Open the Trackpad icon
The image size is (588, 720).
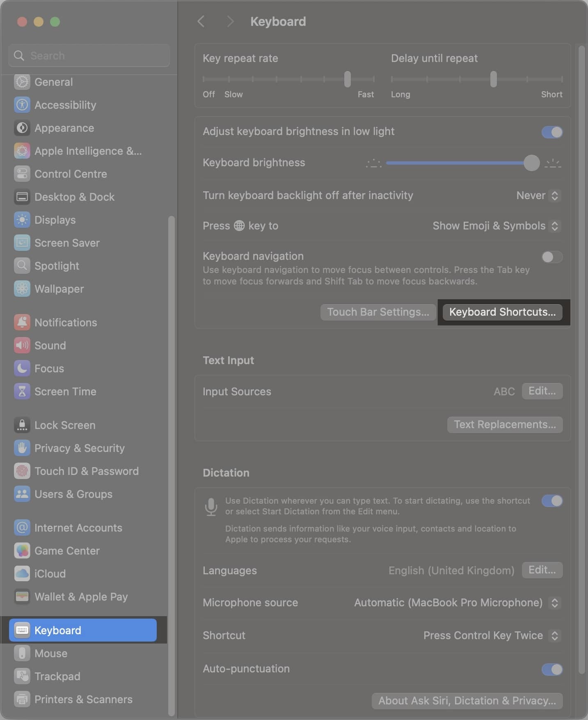(x=22, y=676)
